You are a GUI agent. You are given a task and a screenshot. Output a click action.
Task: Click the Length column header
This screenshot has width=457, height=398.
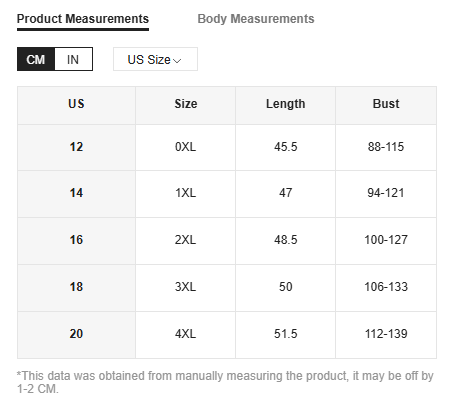(286, 104)
